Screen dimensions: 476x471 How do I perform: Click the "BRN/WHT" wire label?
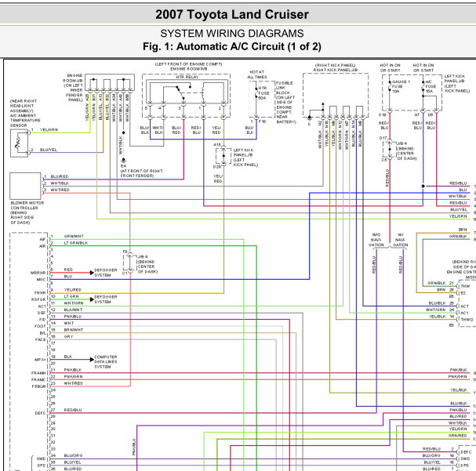(74, 330)
